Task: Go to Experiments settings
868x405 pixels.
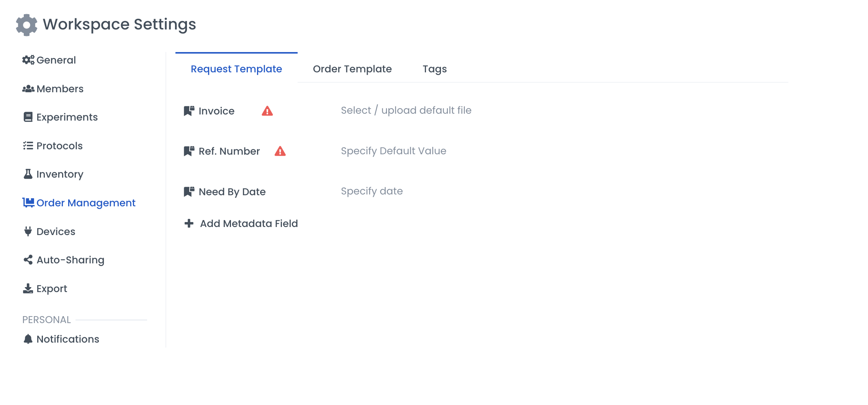Action: click(x=67, y=117)
